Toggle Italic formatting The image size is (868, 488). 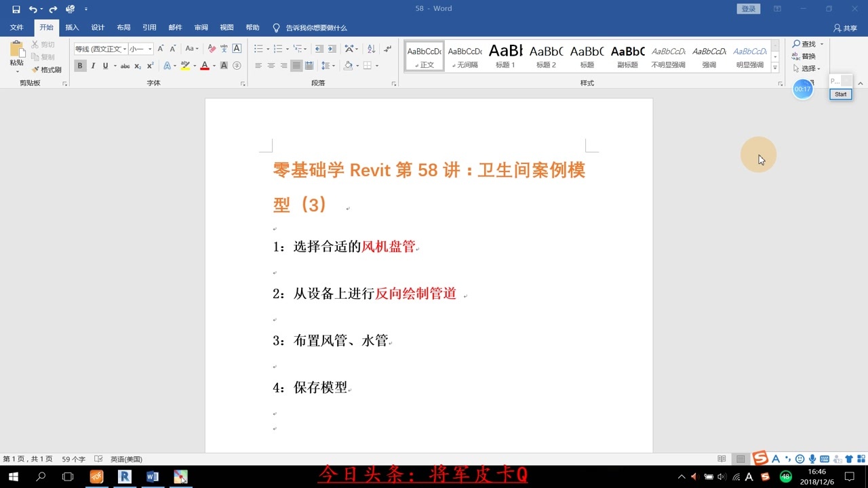(93, 66)
